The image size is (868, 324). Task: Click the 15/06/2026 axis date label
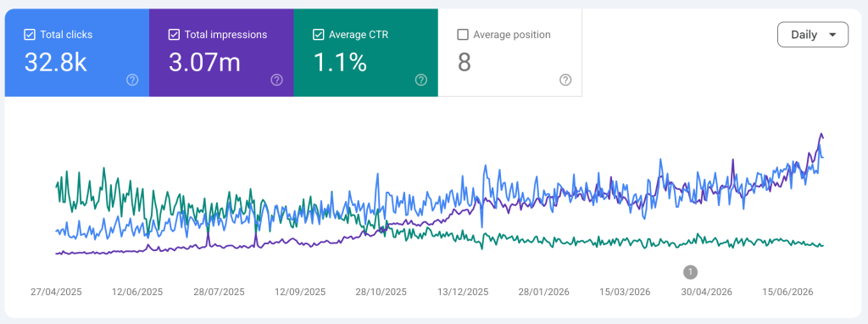point(787,292)
